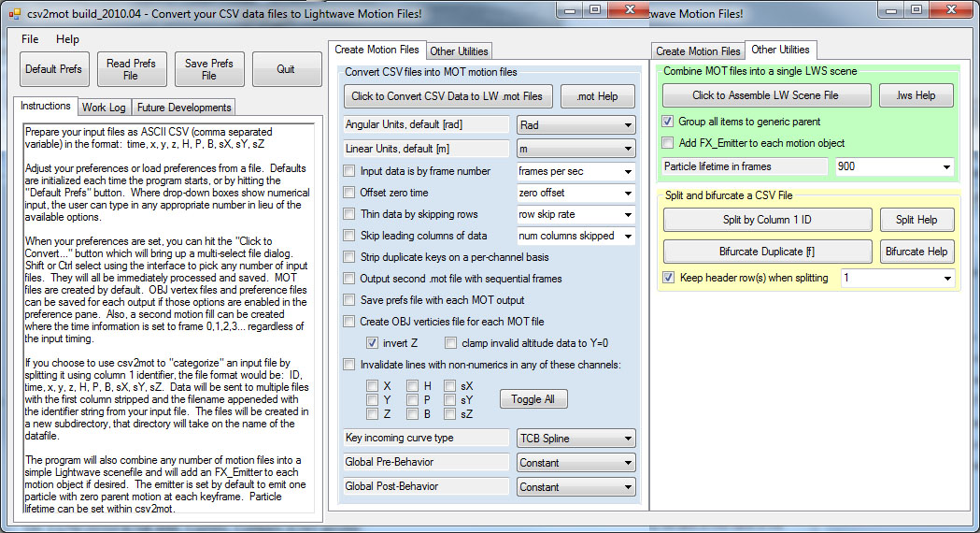The height and width of the screenshot is (533, 980).
Task: Click the csv2mot app icon in title bar
Action: click(14, 14)
